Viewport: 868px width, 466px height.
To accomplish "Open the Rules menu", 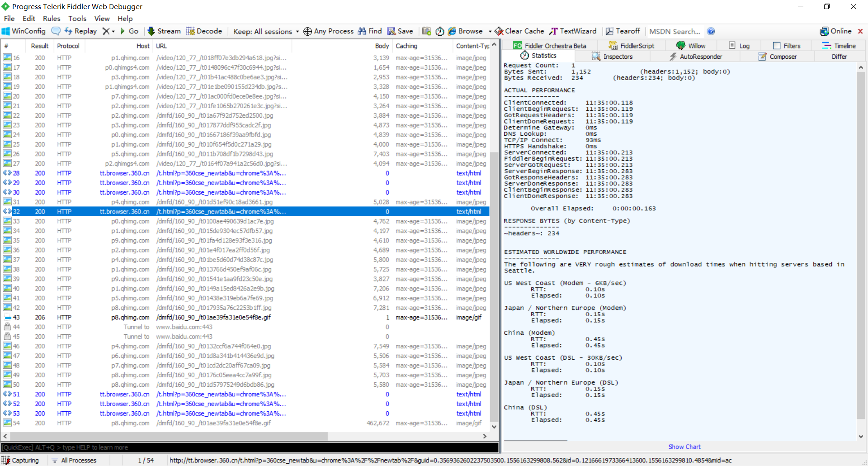I will [x=52, y=19].
